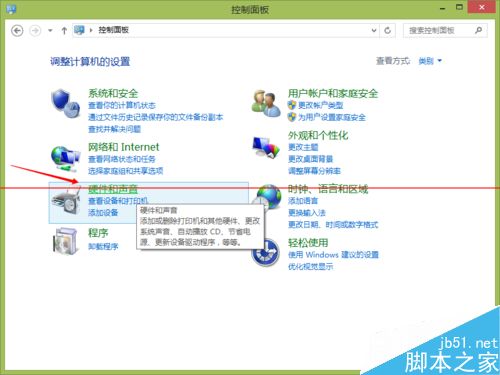Click 调整屏幕分辨率 link
The width and height of the screenshot is (500, 375).
[x=314, y=171]
